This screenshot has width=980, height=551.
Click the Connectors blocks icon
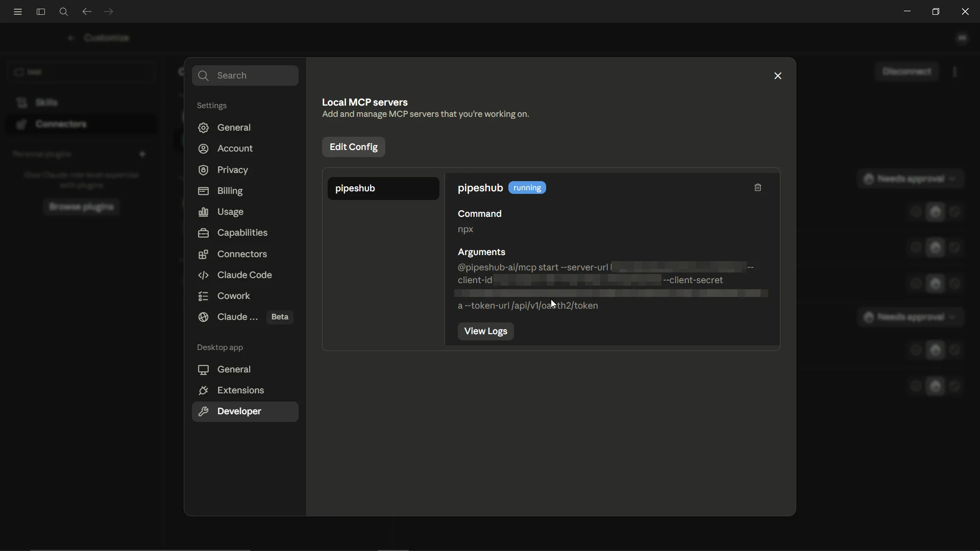(x=204, y=254)
